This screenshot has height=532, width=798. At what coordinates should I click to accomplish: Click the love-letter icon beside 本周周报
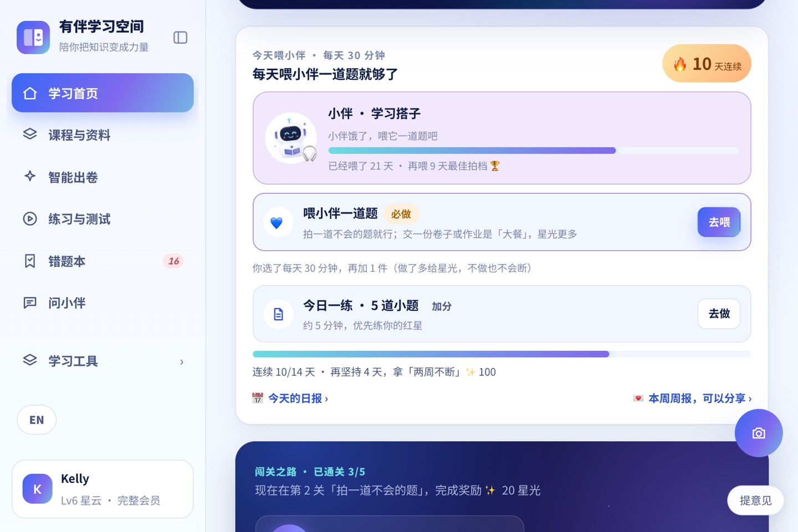(x=638, y=398)
